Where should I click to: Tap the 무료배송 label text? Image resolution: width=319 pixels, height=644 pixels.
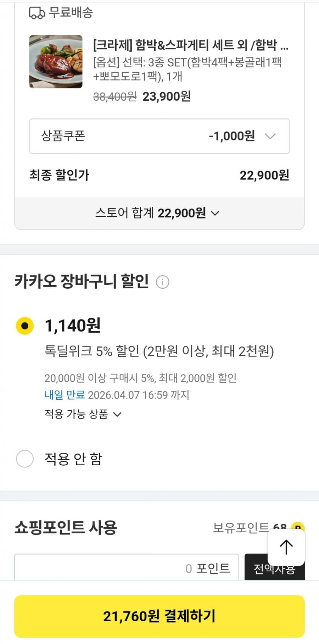coord(71,13)
